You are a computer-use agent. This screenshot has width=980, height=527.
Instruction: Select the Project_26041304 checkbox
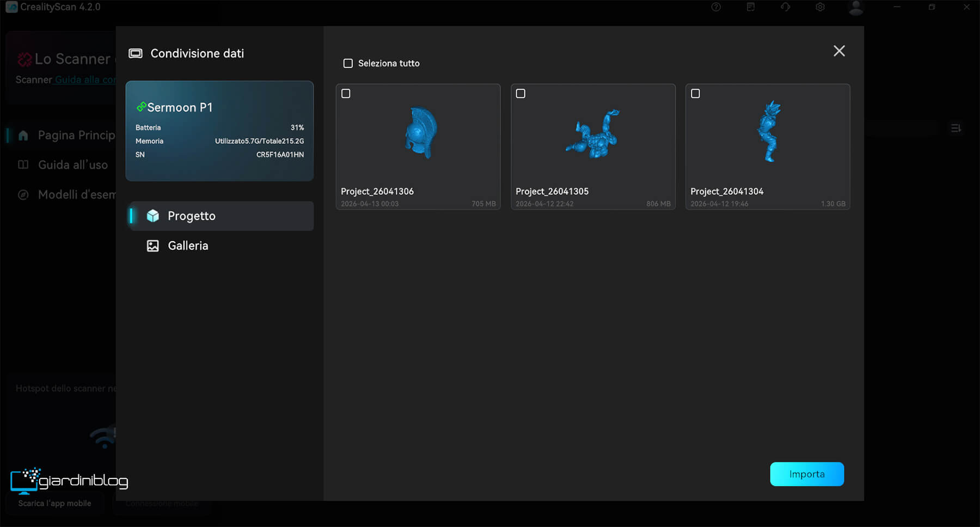[695, 94]
